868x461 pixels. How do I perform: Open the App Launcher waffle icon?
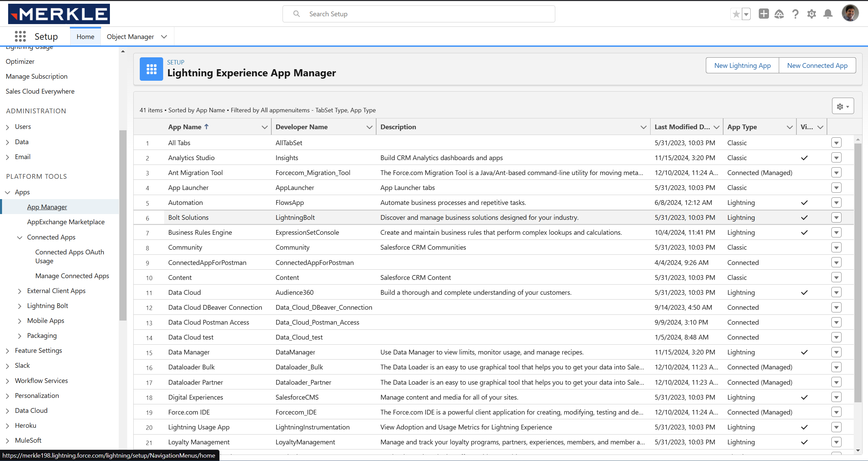(x=20, y=36)
